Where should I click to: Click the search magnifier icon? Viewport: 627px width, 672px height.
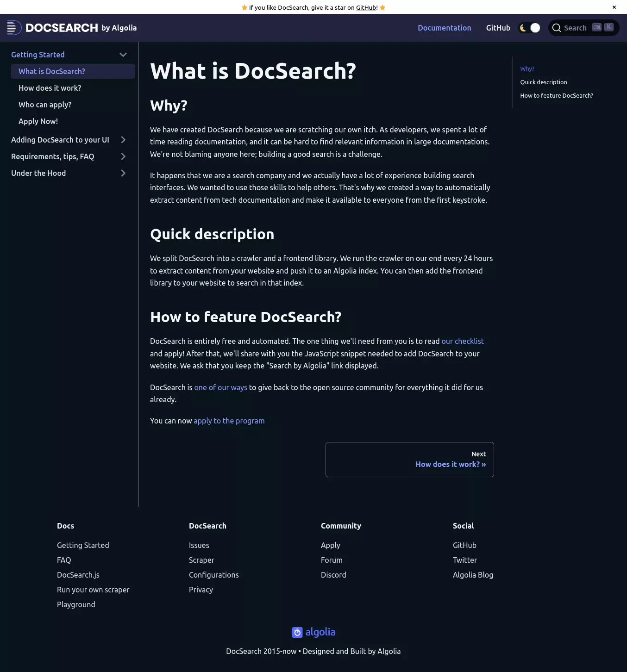(x=557, y=28)
